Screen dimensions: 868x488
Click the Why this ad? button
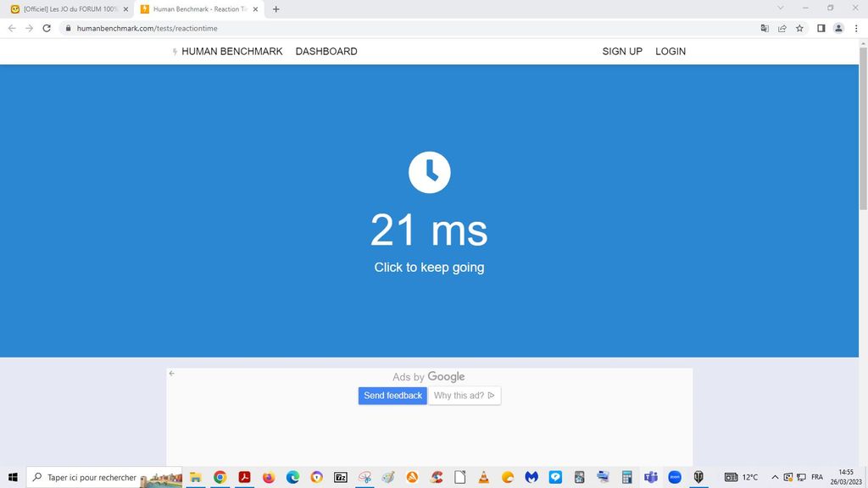pyautogui.click(x=464, y=396)
